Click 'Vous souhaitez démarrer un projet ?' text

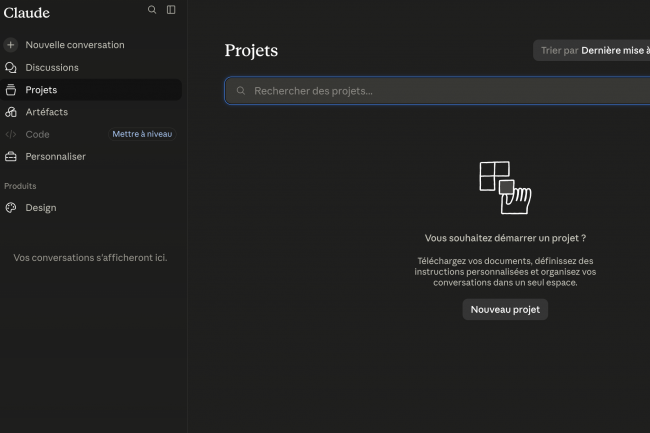pyautogui.click(x=505, y=238)
